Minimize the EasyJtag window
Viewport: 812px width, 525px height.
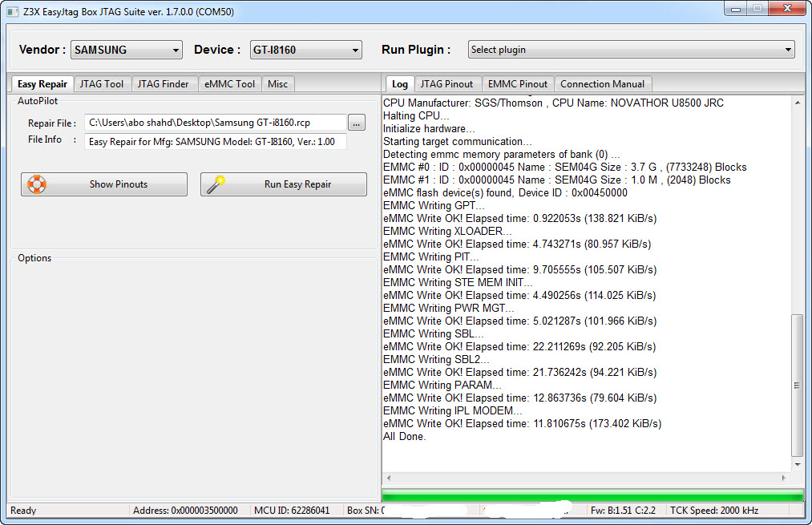[736, 9]
